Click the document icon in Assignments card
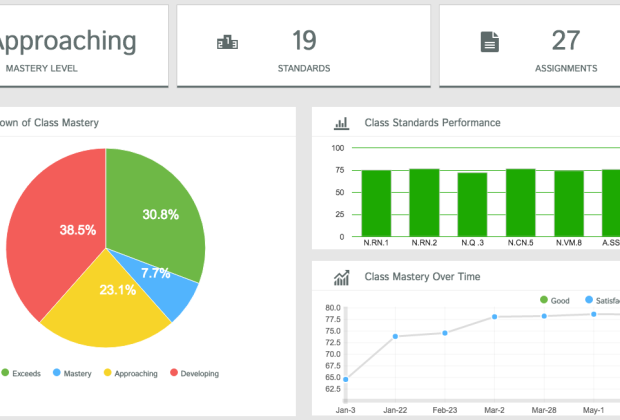The image size is (620, 420). click(489, 42)
